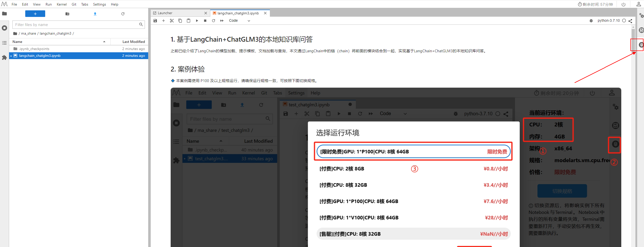Screen dimensions: 644x247
Task: Restart kernel and run all cells
Action: pos(222,21)
